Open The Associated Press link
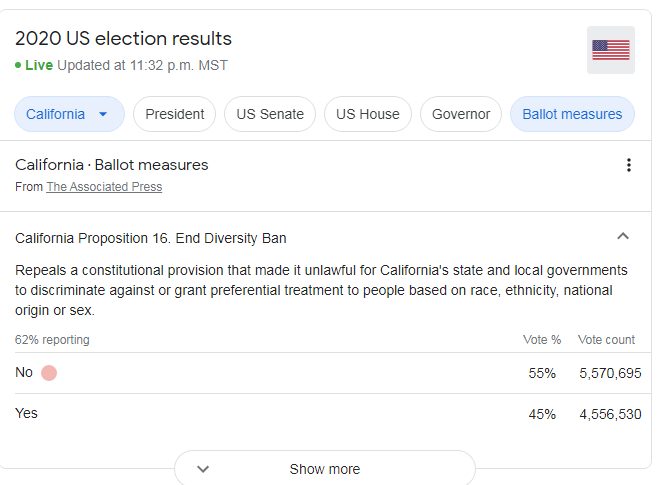 pyautogui.click(x=104, y=187)
